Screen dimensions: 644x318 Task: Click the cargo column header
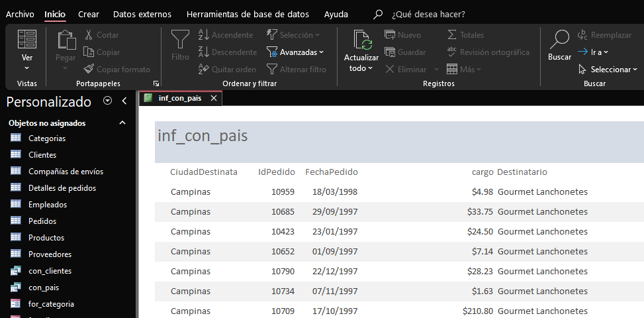pyautogui.click(x=483, y=172)
